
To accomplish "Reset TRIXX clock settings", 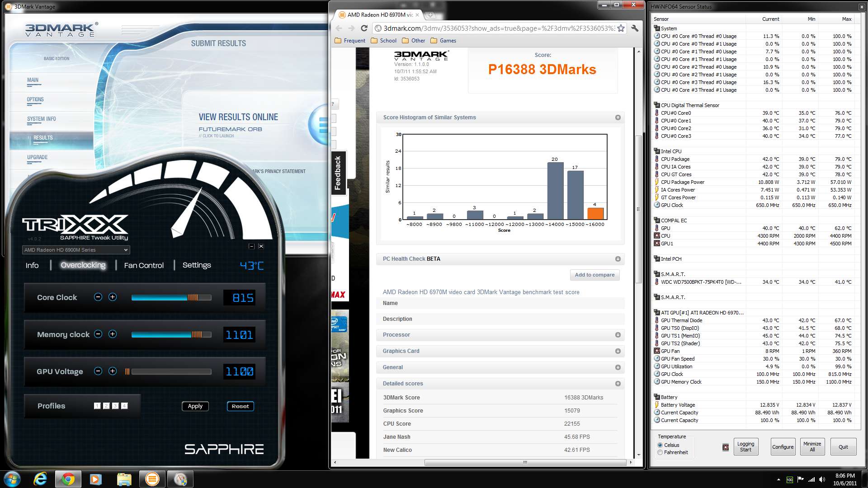I will 241,406.
